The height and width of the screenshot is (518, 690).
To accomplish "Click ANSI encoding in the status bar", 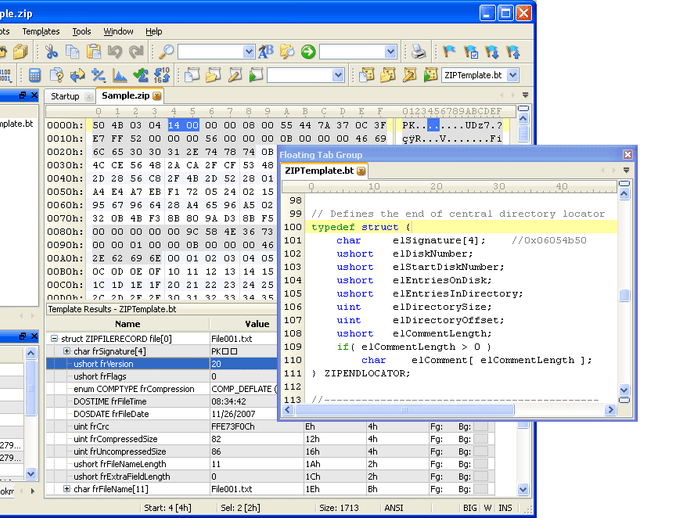I will pyautogui.click(x=393, y=508).
